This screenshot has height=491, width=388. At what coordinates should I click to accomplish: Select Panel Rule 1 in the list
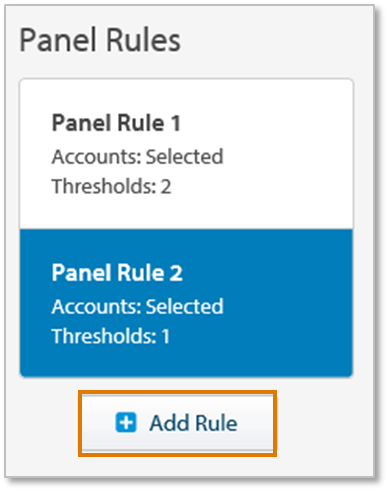(186, 154)
